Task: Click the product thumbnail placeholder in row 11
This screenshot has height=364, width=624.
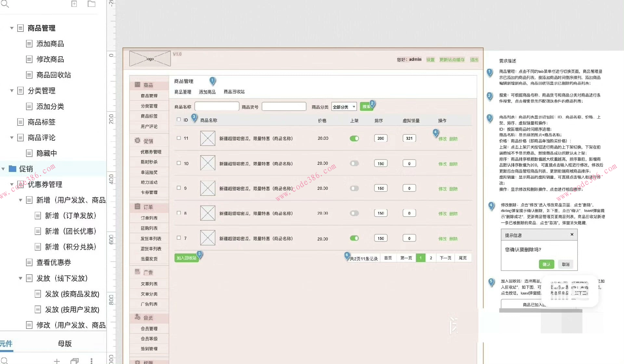Action: pyautogui.click(x=208, y=138)
